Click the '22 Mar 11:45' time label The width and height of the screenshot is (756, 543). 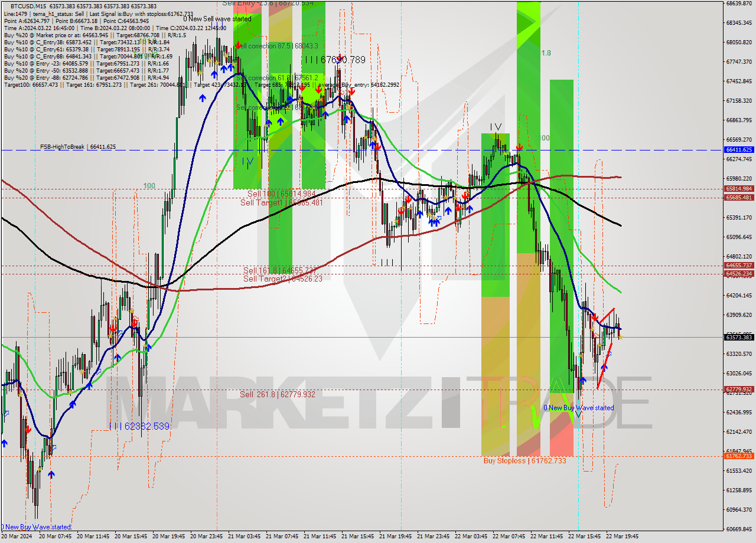(x=546, y=537)
